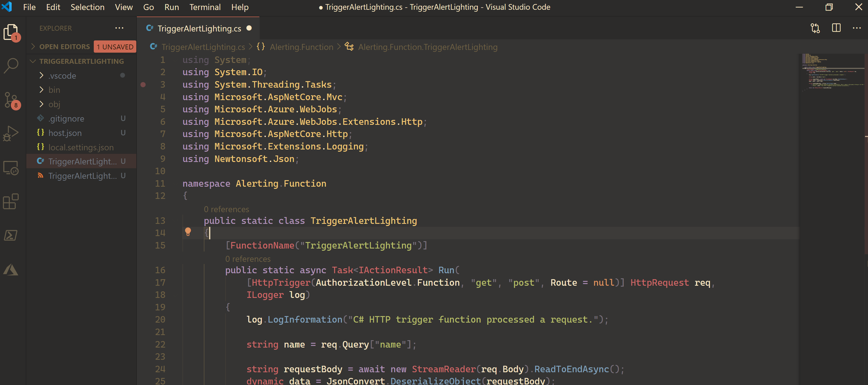Click the class symbol icon in the breadcrumb

(349, 47)
